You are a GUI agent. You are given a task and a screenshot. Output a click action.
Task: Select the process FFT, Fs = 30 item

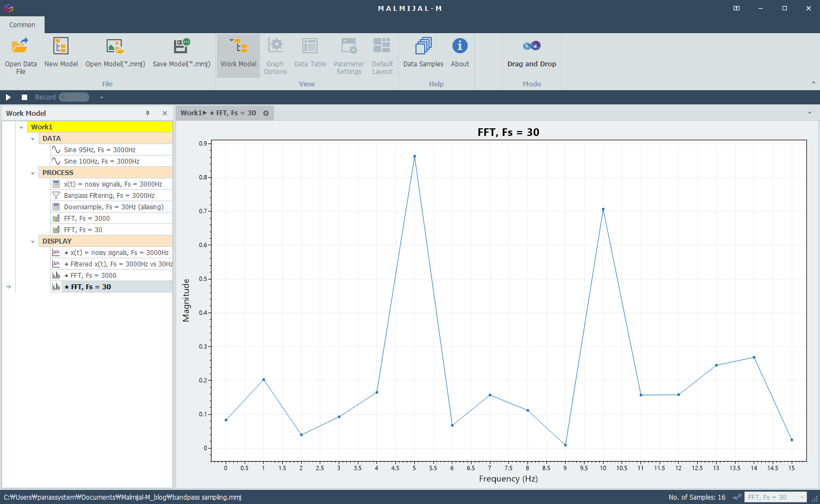pyautogui.click(x=111, y=229)
